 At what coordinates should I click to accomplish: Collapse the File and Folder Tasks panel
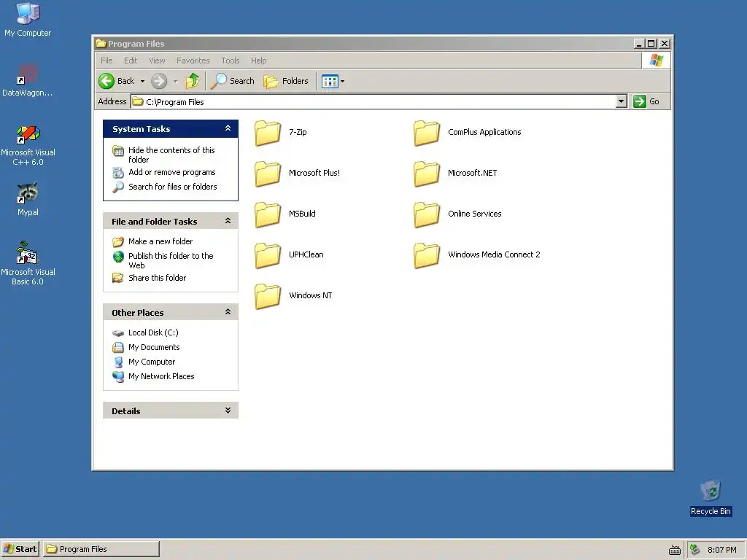click(228, 220)
